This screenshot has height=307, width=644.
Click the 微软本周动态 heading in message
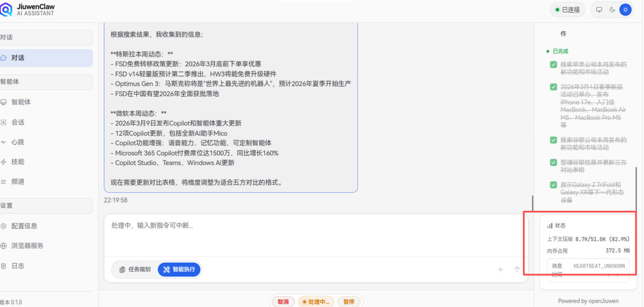(139, 113)
